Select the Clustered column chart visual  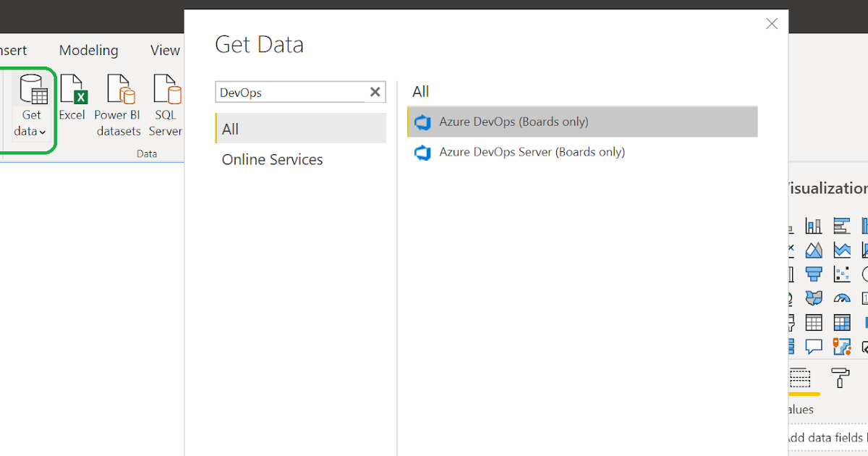tap(813, 226)
